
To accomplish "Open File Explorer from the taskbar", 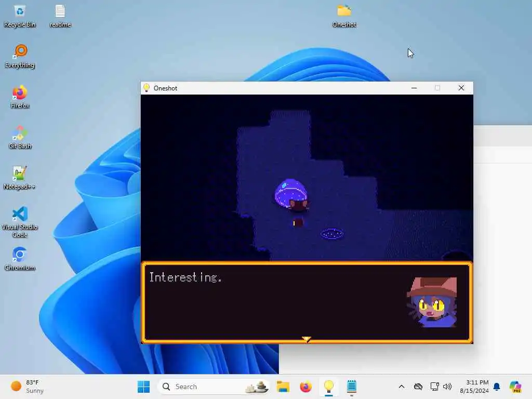I will click(x=283, y=387).
